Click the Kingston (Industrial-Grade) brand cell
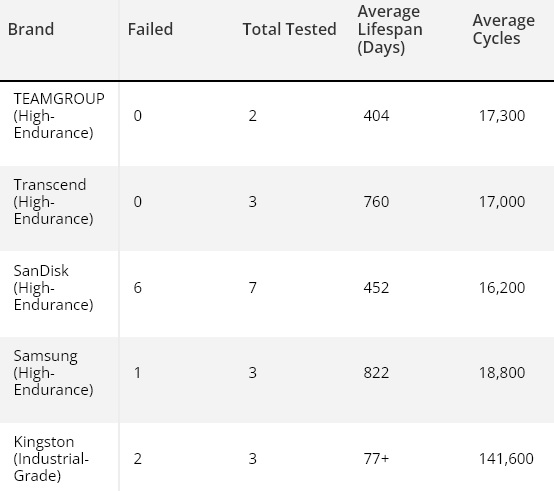Image resolution: width=554 pixels, height=491 pixels. pyautogui.click(x=51, y=459)
